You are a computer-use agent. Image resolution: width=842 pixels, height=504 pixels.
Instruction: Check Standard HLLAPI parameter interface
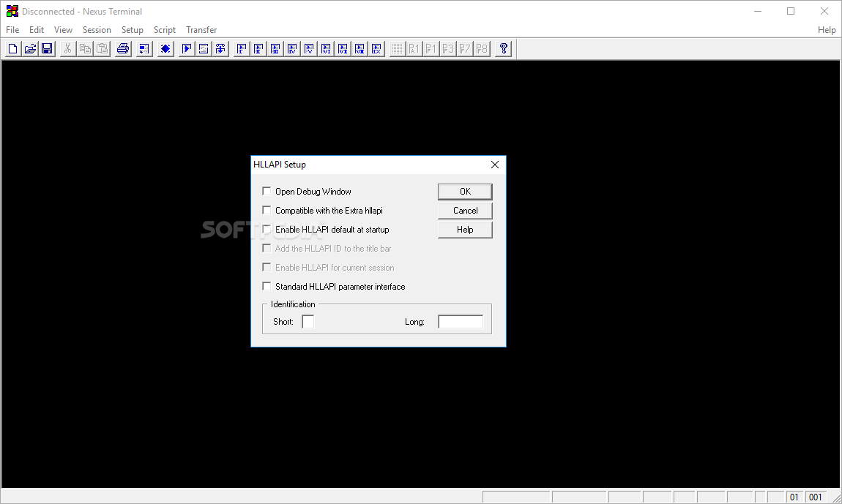pos(267,286)
